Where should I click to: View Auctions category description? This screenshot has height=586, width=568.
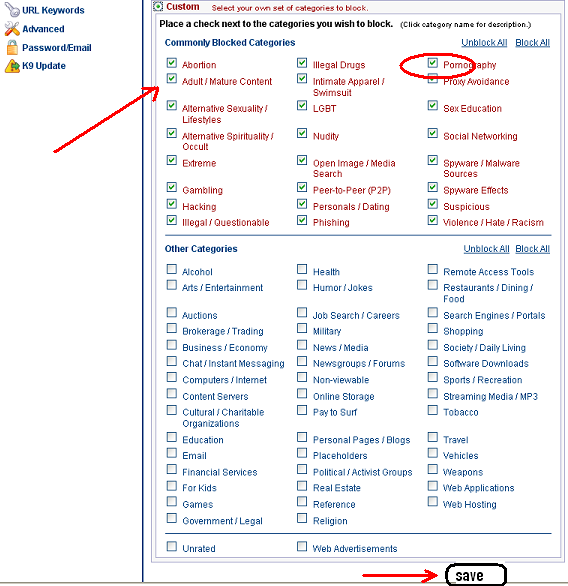(200, 315)
